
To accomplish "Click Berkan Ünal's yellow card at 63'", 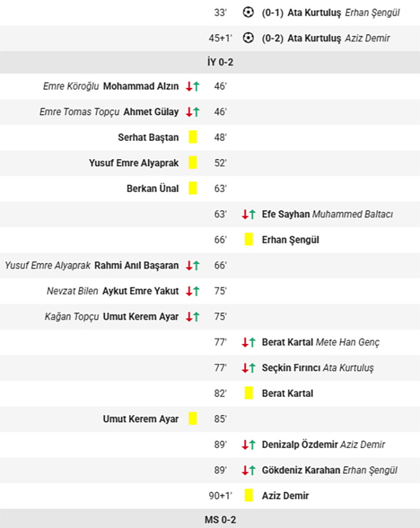I will click(192, 188).
